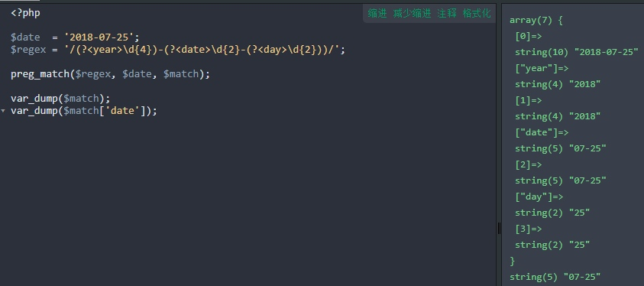
Task: Click the splitter handle between editor and output
Action: [499, 228]
